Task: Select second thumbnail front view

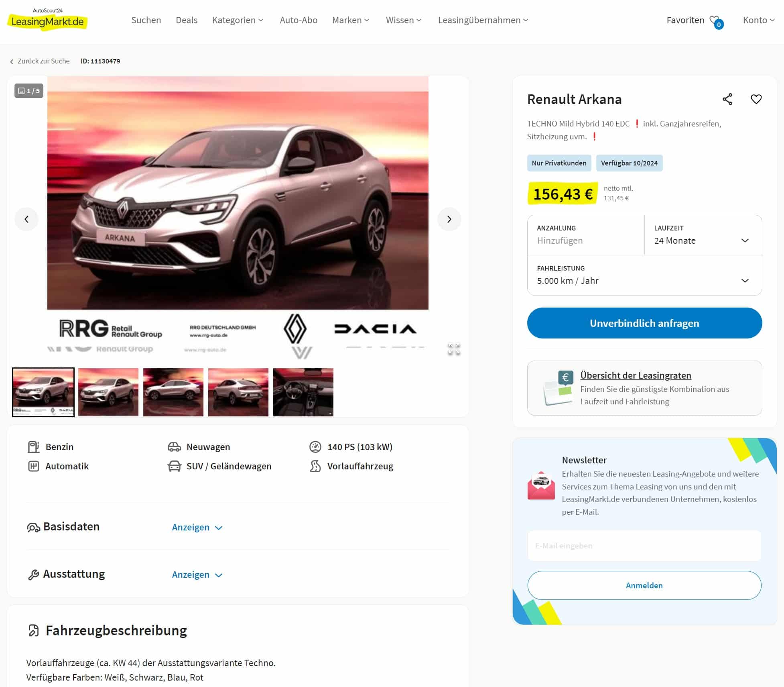Action: (108, 392)
